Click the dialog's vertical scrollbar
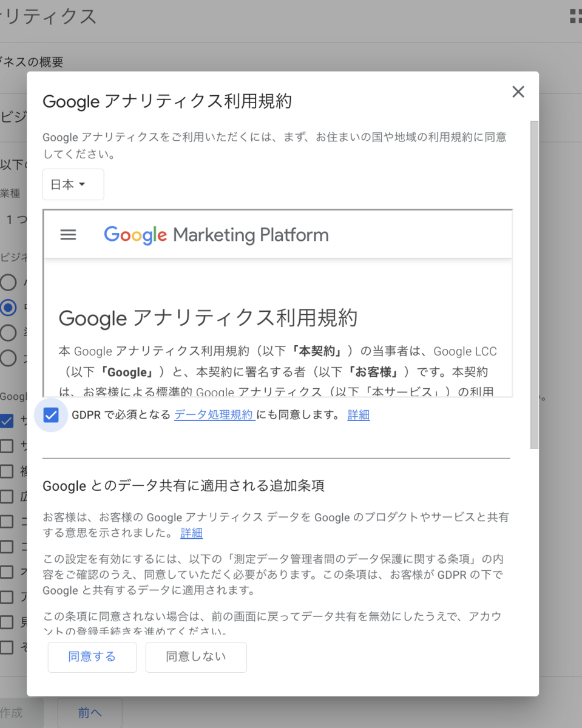This screenshot has width=582, height=728. (x=535, y=285)
